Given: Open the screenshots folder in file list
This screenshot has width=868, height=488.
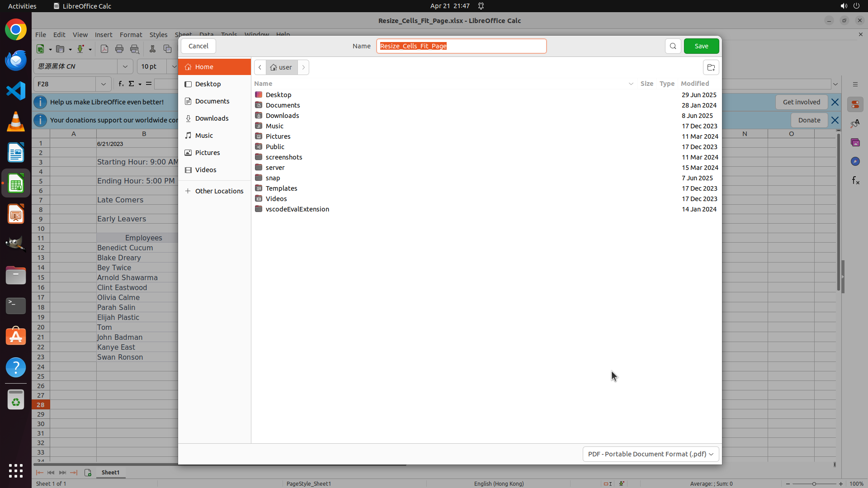Looking at the screenshot, I should pyautogui.click(x=284, y=157).
